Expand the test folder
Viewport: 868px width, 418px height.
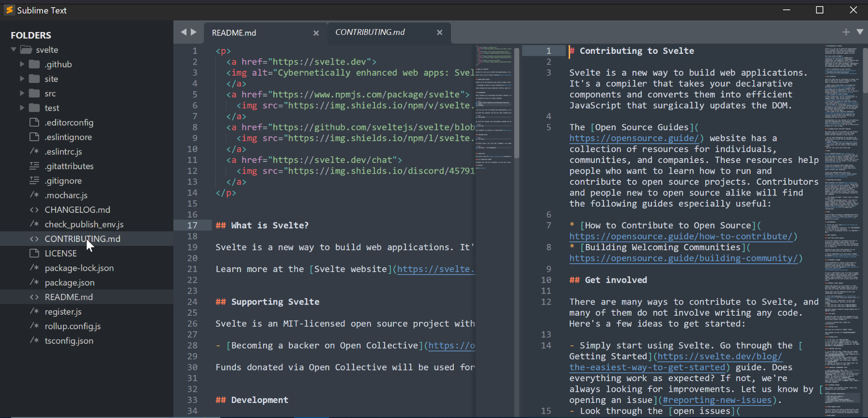pos(22,108)
